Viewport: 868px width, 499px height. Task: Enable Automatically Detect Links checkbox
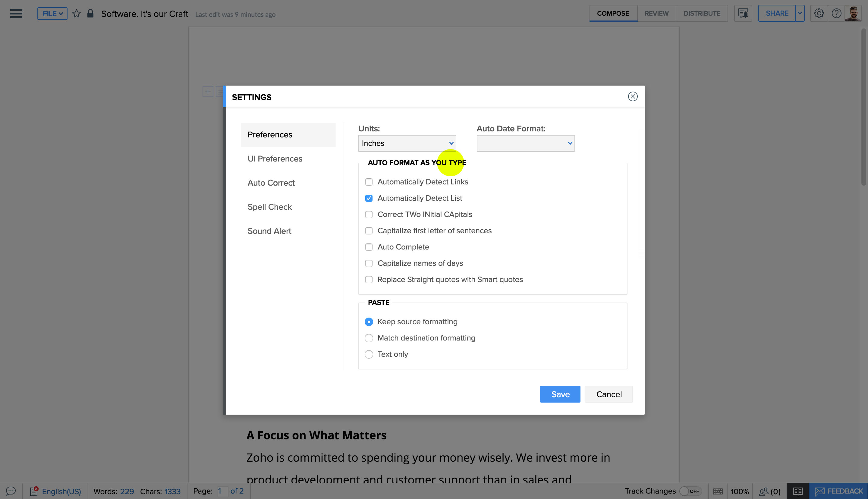[368, 182]
